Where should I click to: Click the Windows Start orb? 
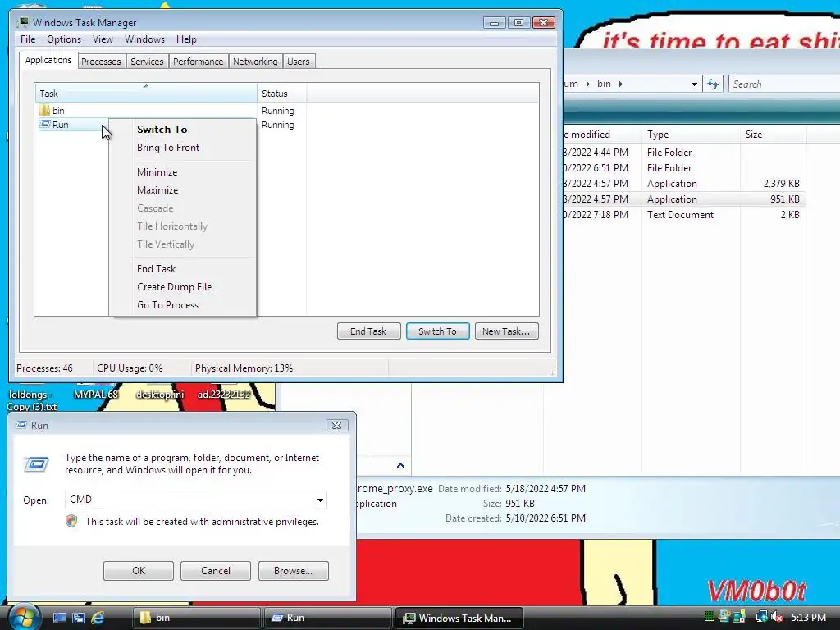[23, 617]
